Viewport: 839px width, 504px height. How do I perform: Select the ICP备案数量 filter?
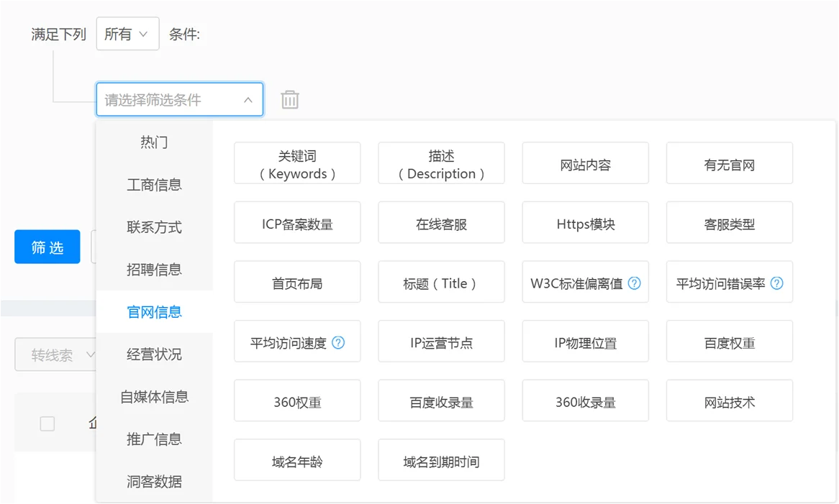coord(297,222)
